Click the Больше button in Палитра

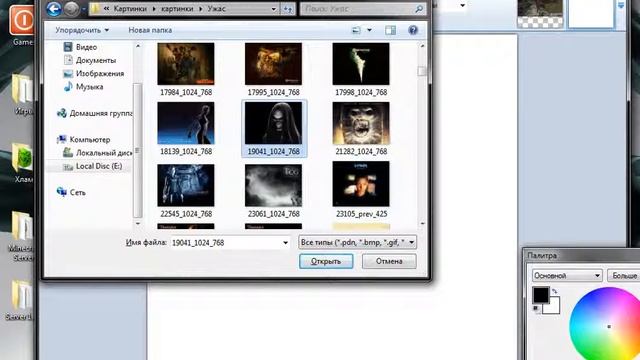[x=624, y=276]
